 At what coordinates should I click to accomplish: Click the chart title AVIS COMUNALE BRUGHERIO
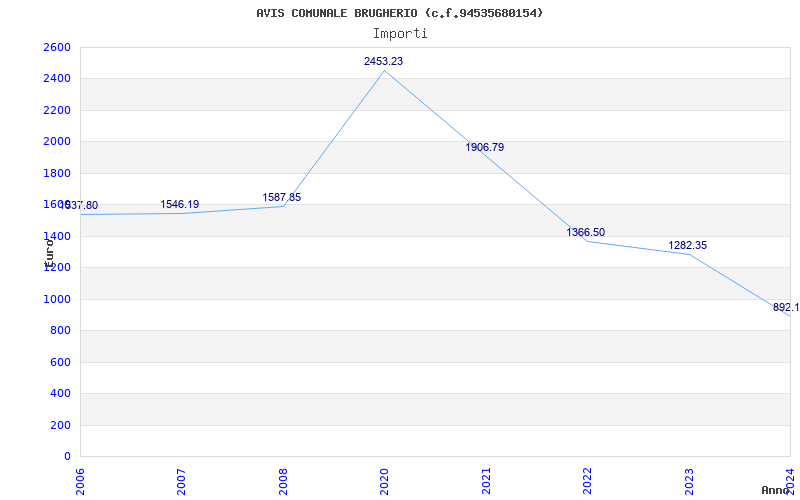click(400, 13)
